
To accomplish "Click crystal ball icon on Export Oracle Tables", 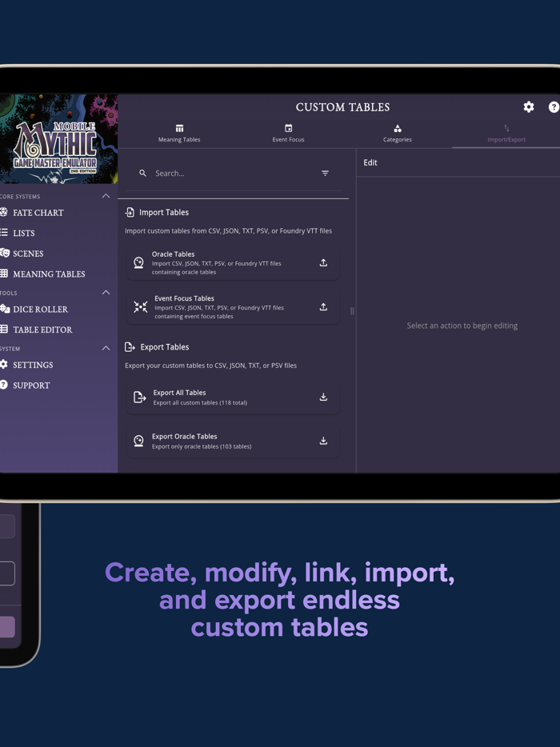I will [x=138, y=441].
